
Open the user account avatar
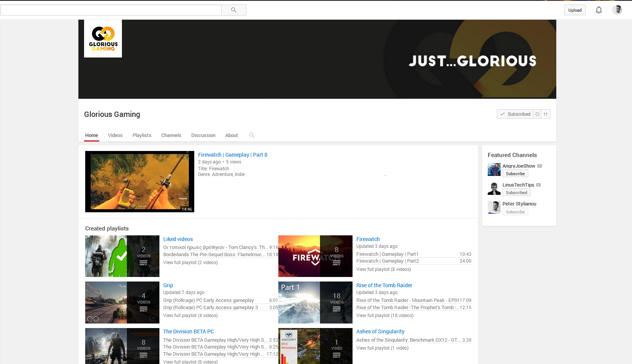(617, 10)
